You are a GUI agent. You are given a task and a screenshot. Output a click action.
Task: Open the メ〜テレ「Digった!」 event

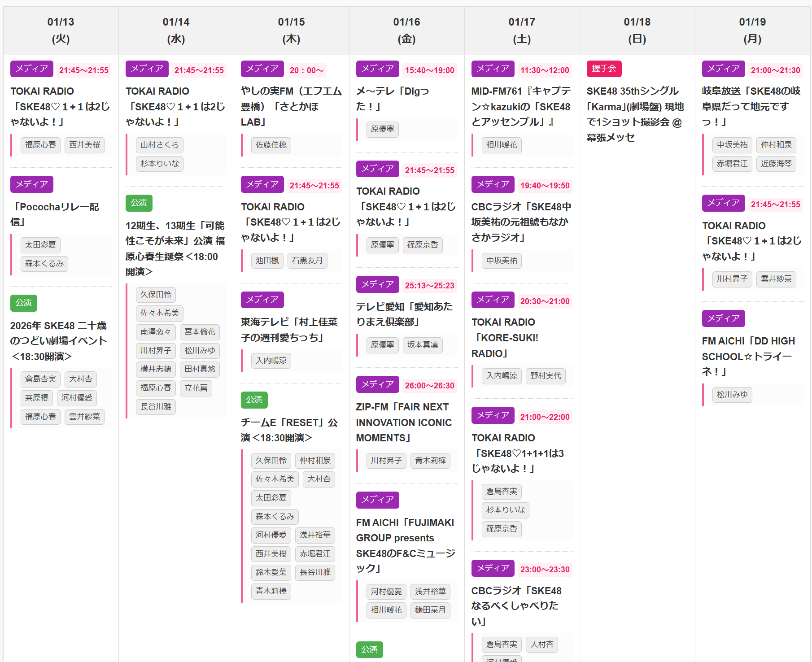tap(392, 98)
